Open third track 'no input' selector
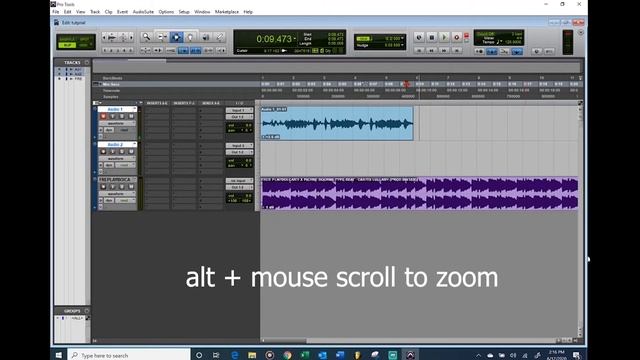Image resolution: width=640 pixels, height=360 pixels. [x=239, y=181]
